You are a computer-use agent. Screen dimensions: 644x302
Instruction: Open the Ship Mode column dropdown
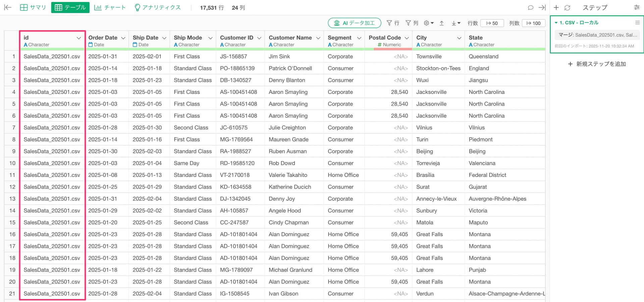(x=210, y=38)
